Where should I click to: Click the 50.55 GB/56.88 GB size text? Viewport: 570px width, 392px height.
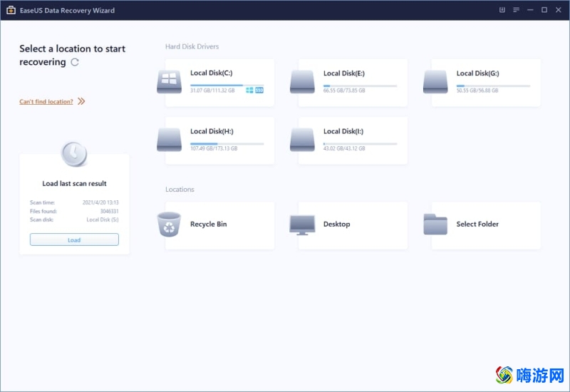[477, 91]
